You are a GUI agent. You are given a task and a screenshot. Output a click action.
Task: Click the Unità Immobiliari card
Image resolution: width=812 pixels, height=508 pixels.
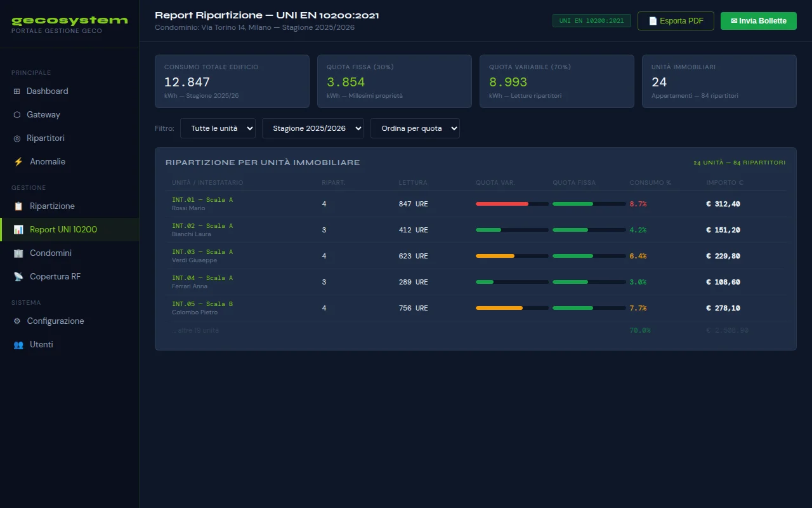pos(719,81)
